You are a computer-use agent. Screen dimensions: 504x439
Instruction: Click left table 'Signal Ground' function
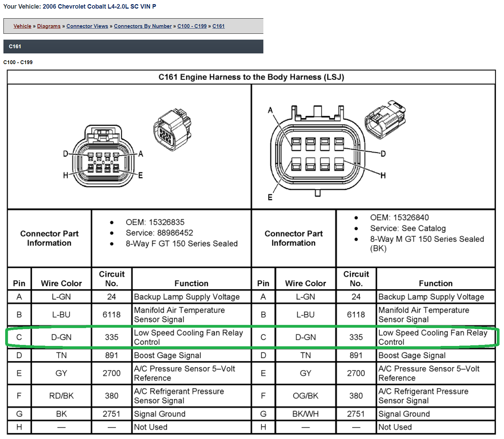tap(160, 414)
